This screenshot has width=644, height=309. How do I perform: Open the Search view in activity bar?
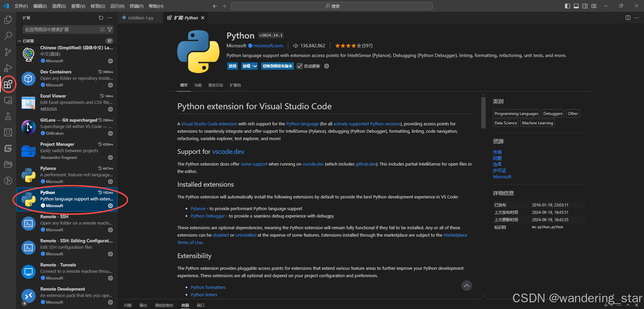coord(8,36)
